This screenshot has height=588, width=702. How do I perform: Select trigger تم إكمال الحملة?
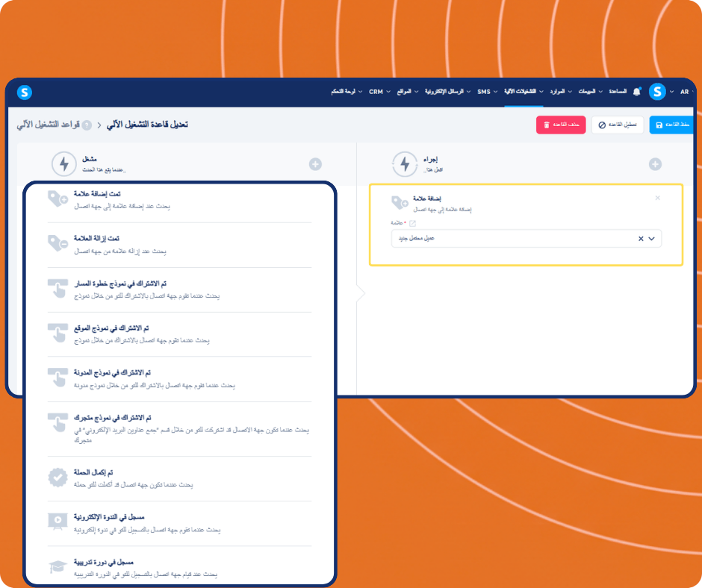179,478
